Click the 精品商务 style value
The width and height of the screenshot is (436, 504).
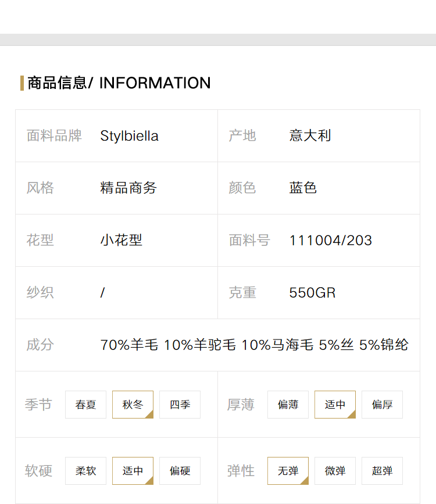point(128,188)
